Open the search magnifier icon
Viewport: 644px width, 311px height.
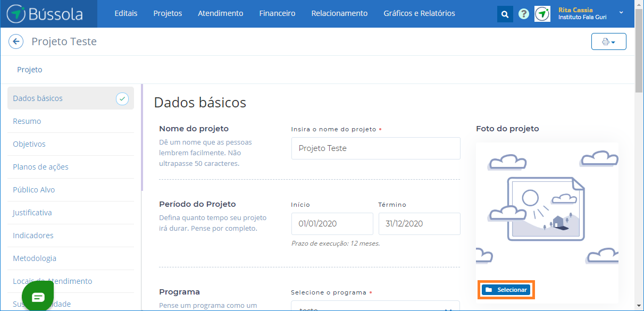coord(505,14)
